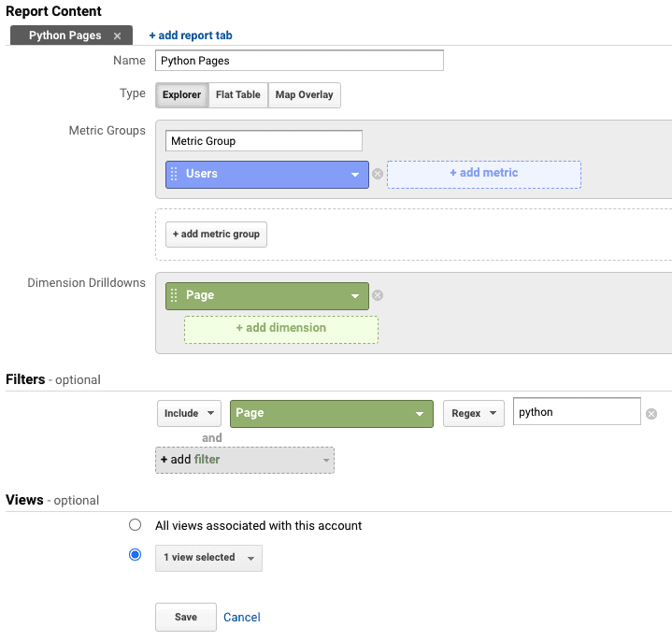
Task: Remove the Page dimension drilldown x icon
Action: pyautogui.click(x=378, y=295)
